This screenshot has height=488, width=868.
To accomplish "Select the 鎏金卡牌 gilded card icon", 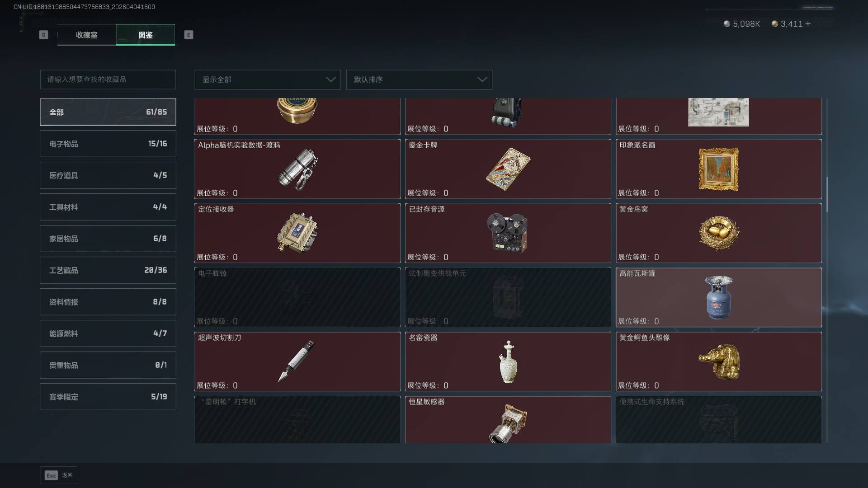I will (x=508, y=169).
